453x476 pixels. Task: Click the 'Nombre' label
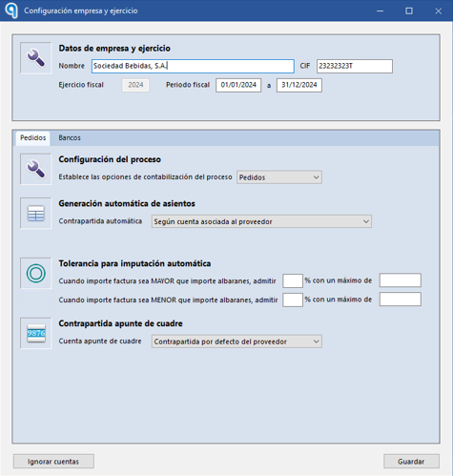[x=72, y=66]
